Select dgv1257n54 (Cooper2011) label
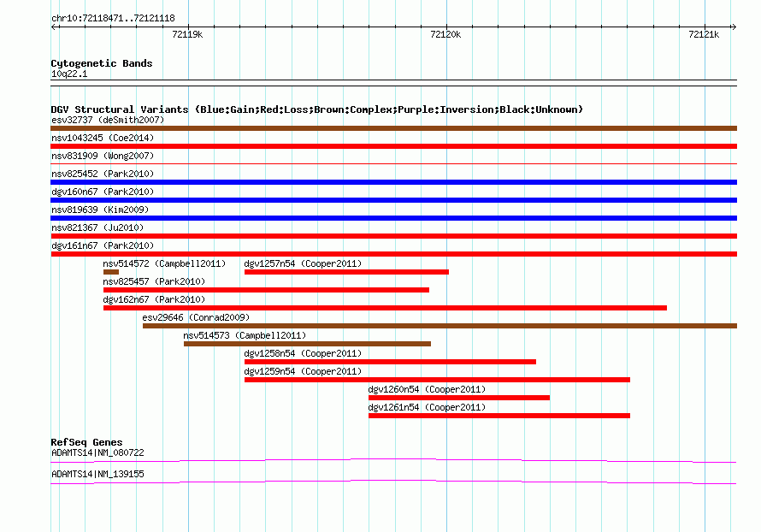The width and height of the screenshot is (761, 532). pos(303,263)
